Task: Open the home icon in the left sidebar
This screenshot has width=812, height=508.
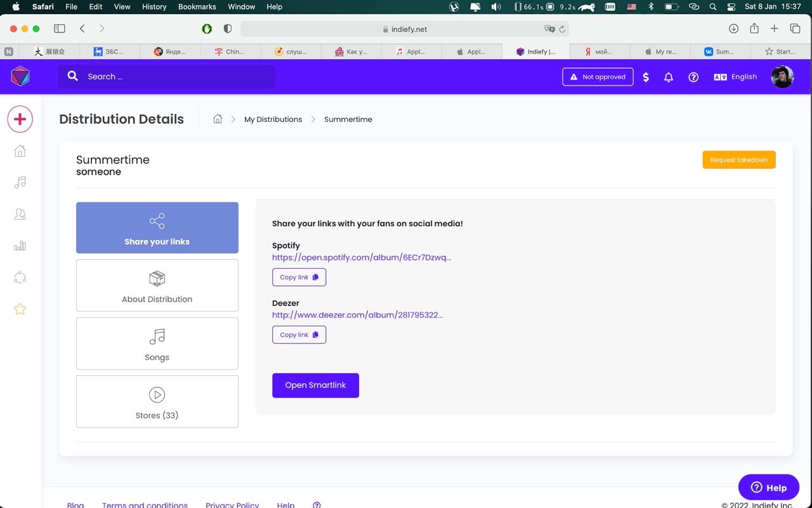Action: [x=20, y=151]
